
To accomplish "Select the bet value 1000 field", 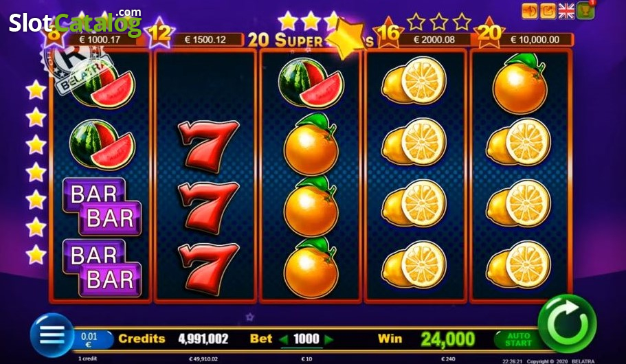I will point(306,339).
